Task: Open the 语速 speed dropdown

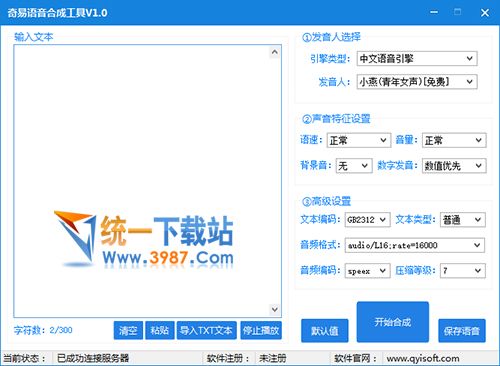Action: tap(359, 140)
